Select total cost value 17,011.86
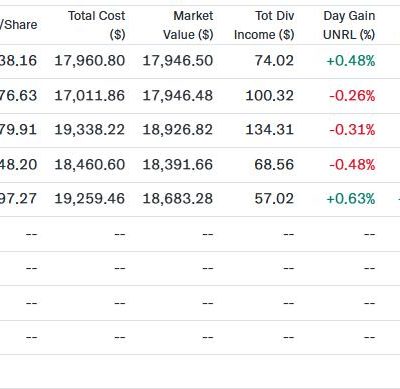400x389 pixels. (90, 96)
